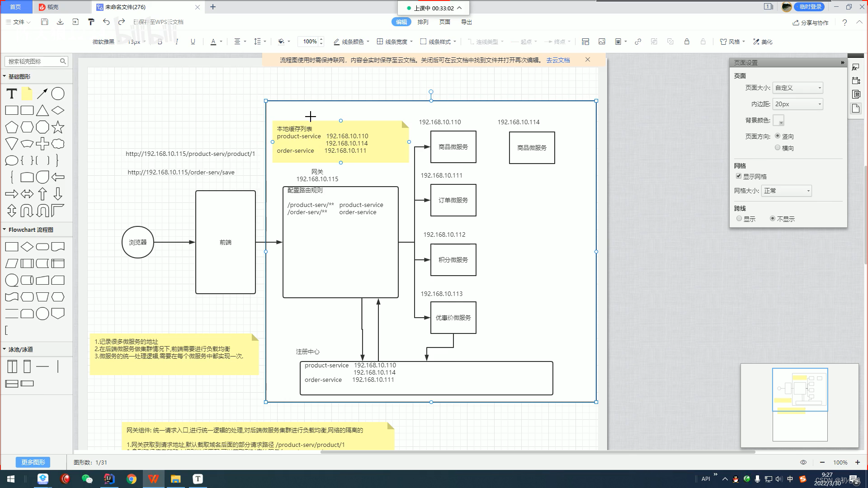
Task: Click the insert image toolbar icon
Action: pos(602,42)
